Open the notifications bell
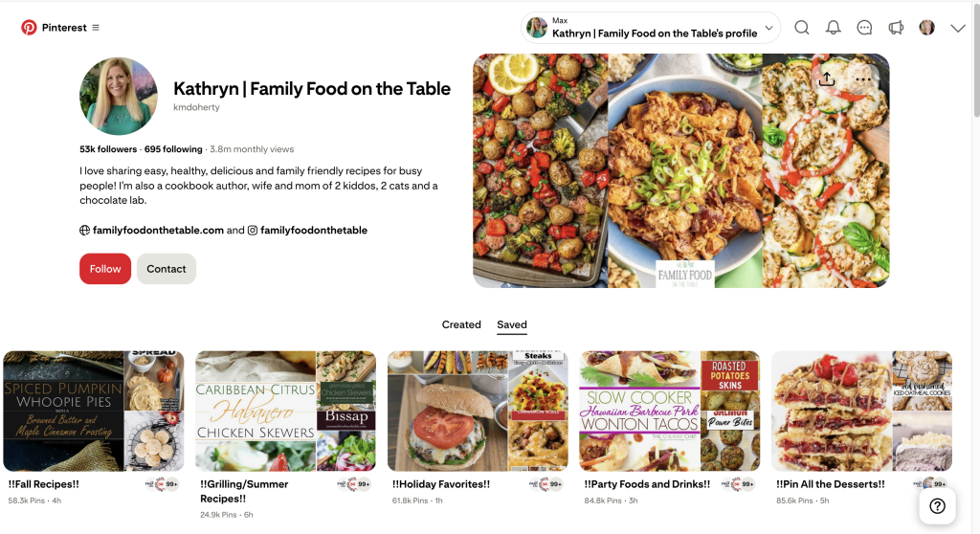The height and width of the screenshot is (534, 980). (834, 28)
